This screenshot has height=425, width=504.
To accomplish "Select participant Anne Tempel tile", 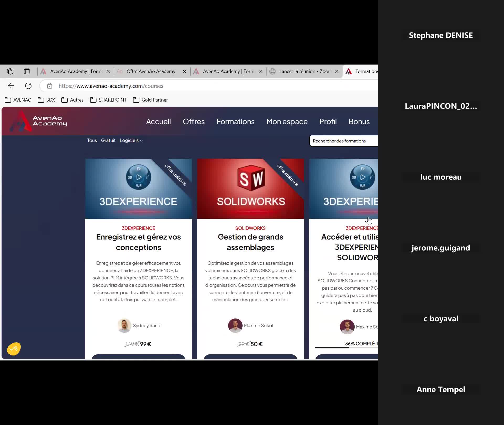I will coord(441,390).
